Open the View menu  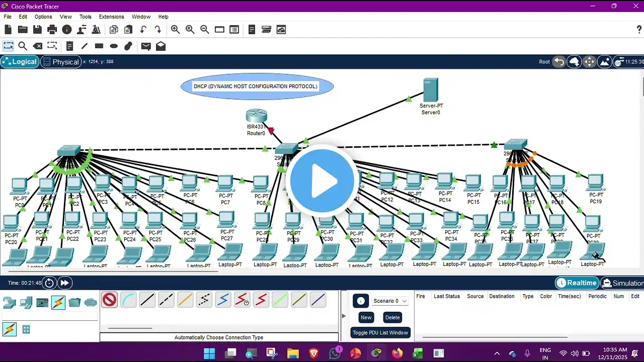point(66,17)
